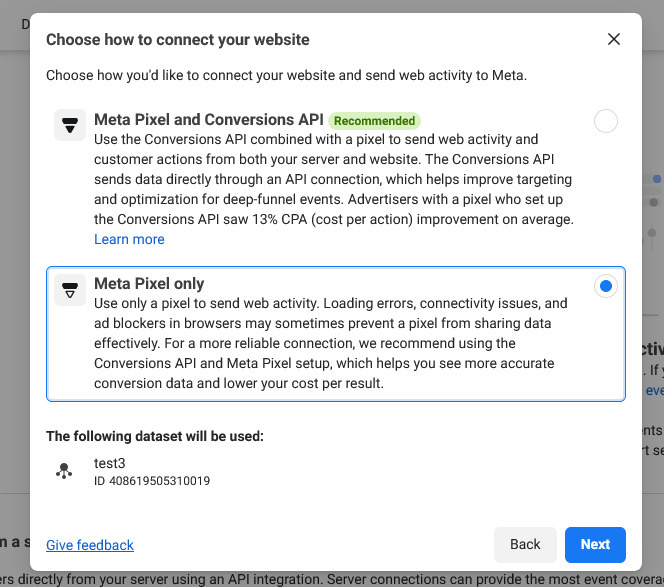
Task: Select the Meta Pixel and Conversions API radio button
Action: point(605,122)
